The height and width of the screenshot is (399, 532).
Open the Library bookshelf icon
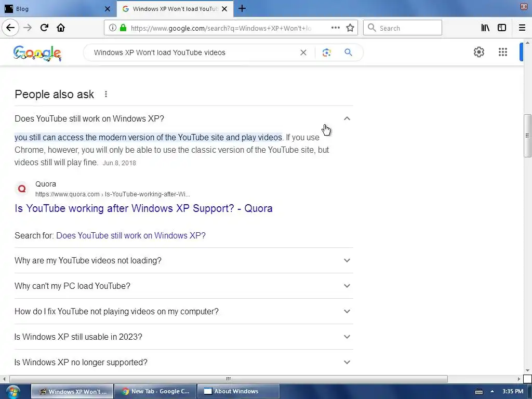coord(485,28)
